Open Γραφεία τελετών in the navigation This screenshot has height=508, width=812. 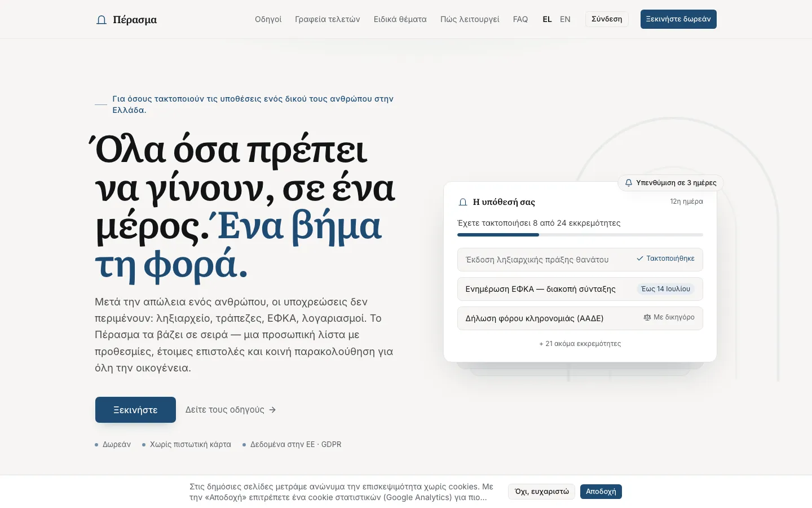(328, 19)
